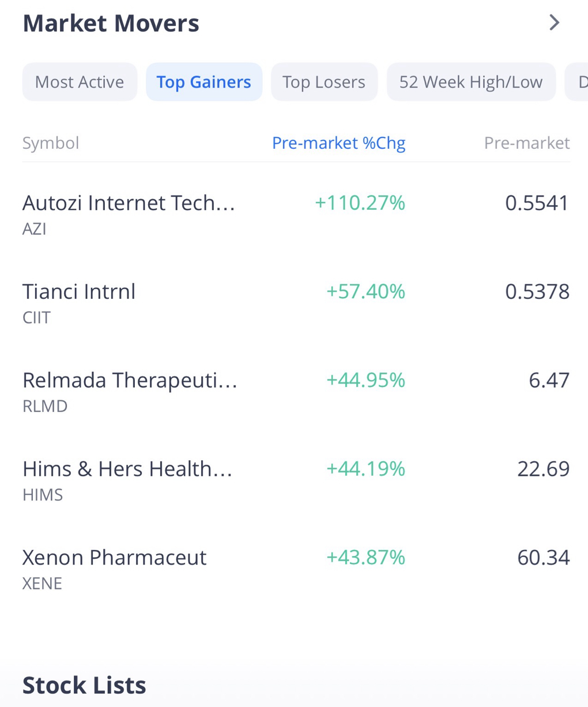Open Autozi Internet Tech stock row

point(296,214)
